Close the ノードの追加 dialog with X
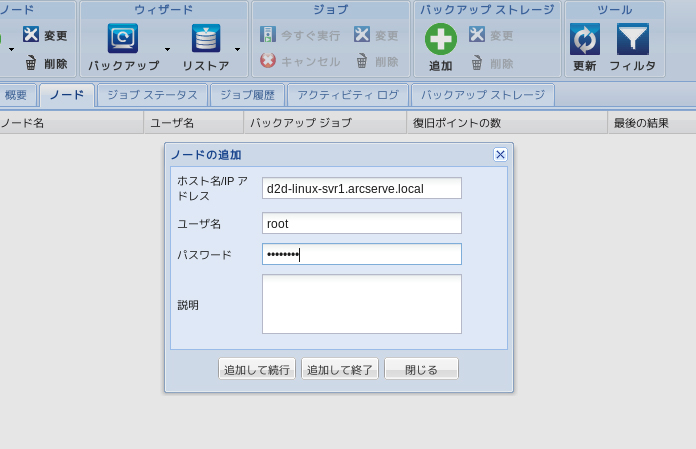Image resolution: width=696 pixels, height=449 pixels. coord(500,154)
